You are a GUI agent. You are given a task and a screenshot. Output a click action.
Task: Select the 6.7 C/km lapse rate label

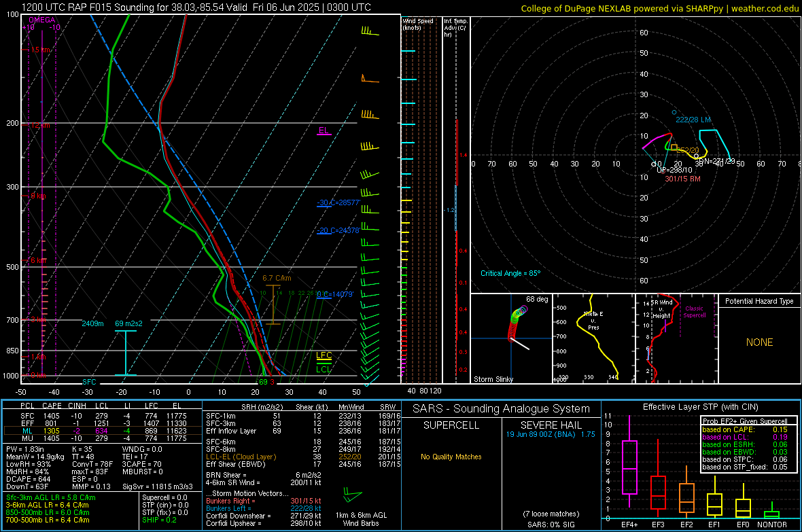pos(277,279)
